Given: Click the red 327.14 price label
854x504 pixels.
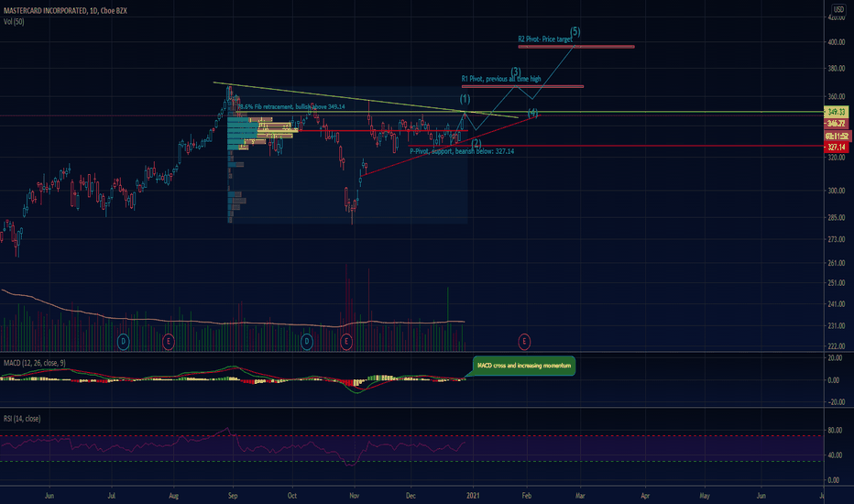Looking at the screenshot, I should click(x=836, y=148).
